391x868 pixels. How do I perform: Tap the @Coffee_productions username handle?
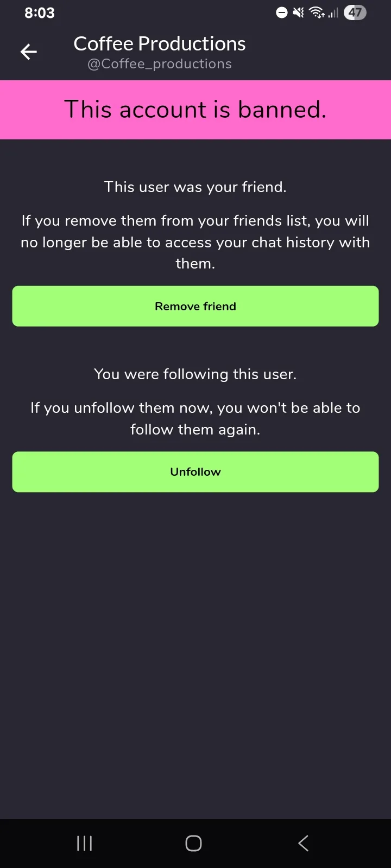(x=159, y=64)
